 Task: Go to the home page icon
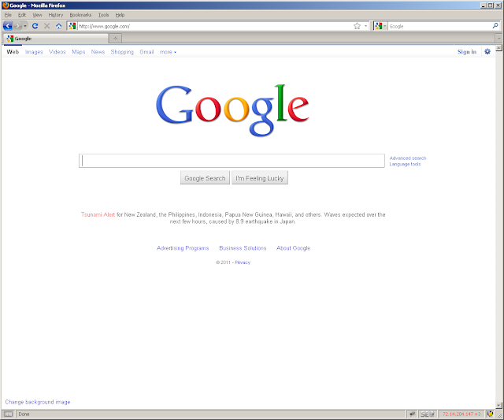(x=58, y=26)
